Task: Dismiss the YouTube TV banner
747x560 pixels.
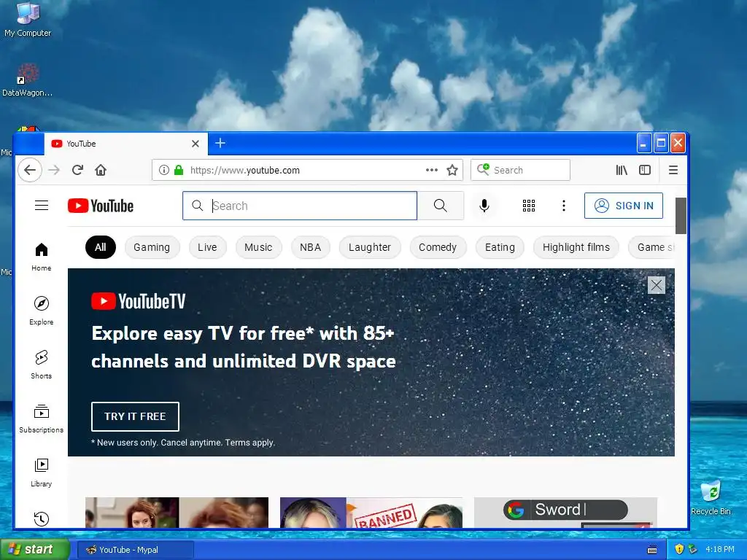Action: point(656,285)
